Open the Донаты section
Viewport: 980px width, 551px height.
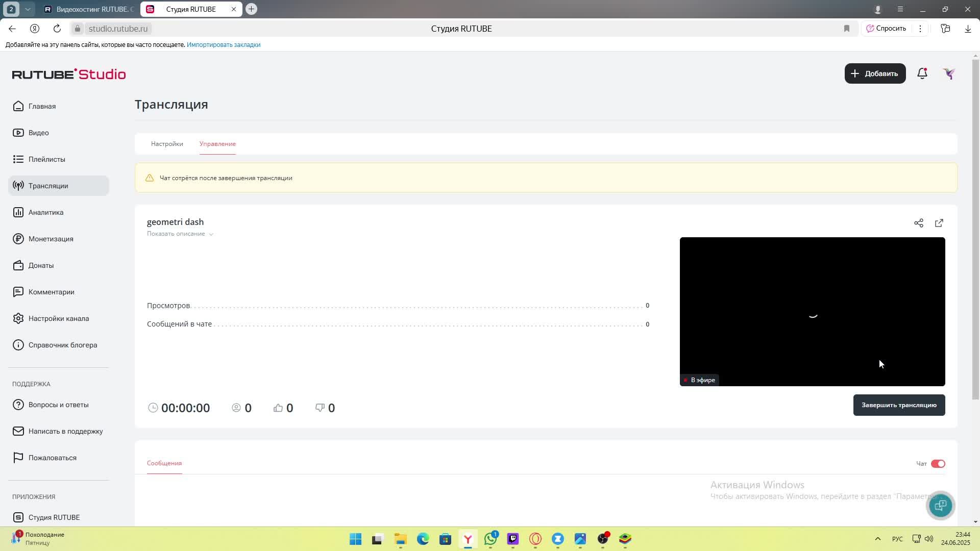(x=59, y=265)
